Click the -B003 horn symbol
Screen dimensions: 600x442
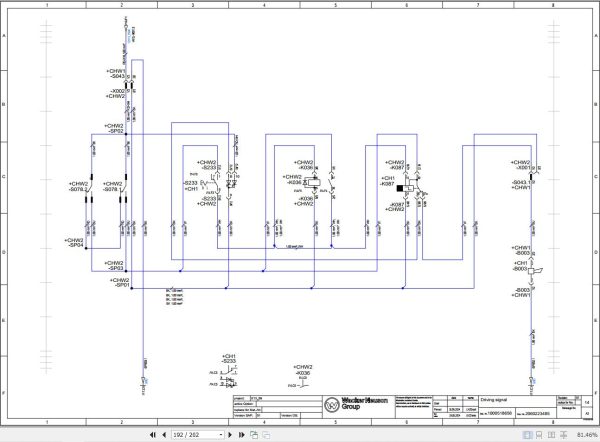(536, 271)
